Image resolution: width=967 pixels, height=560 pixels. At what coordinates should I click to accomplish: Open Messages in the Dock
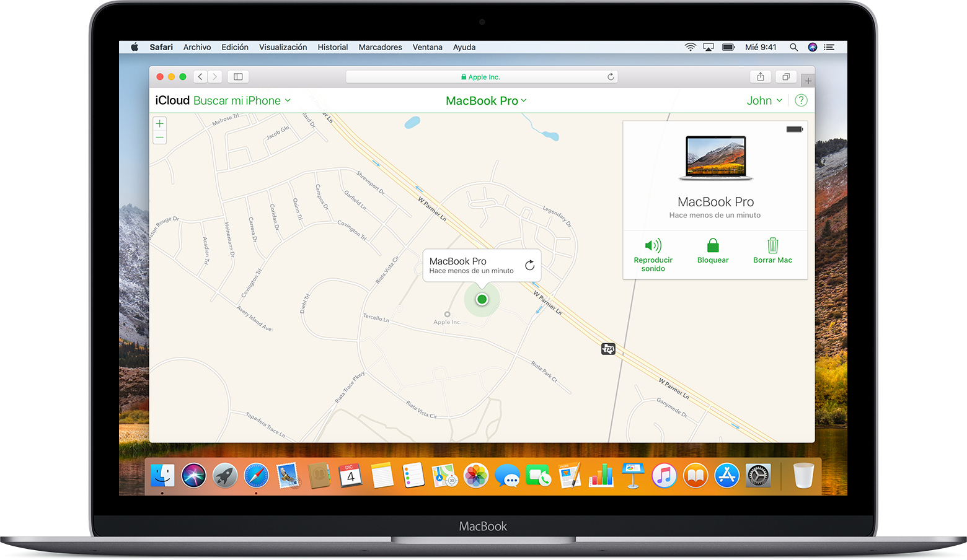click(508, 476)
